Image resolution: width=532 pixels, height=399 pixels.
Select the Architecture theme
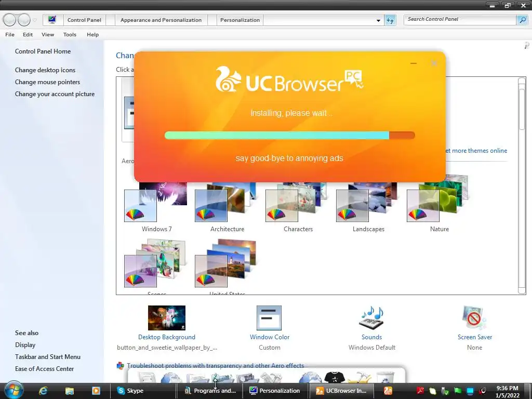(227, 207)
